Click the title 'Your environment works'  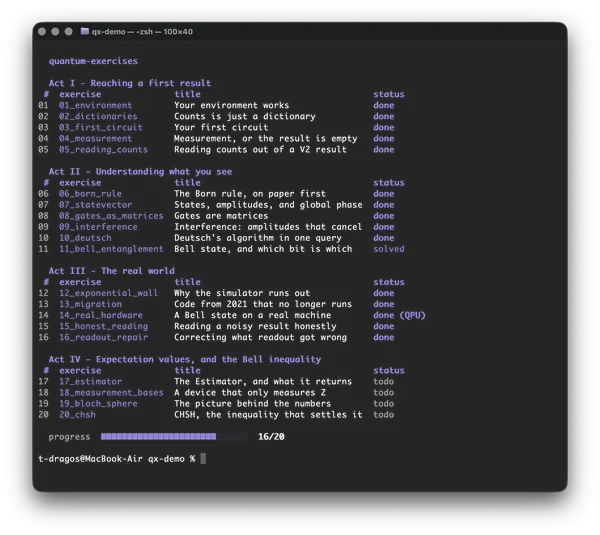232,105
